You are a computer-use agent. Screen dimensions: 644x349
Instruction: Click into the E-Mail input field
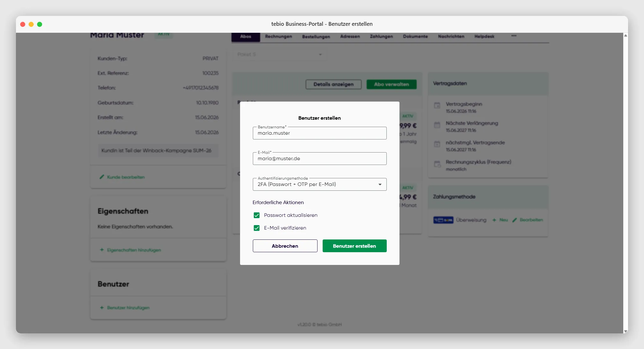coord(320,159)
